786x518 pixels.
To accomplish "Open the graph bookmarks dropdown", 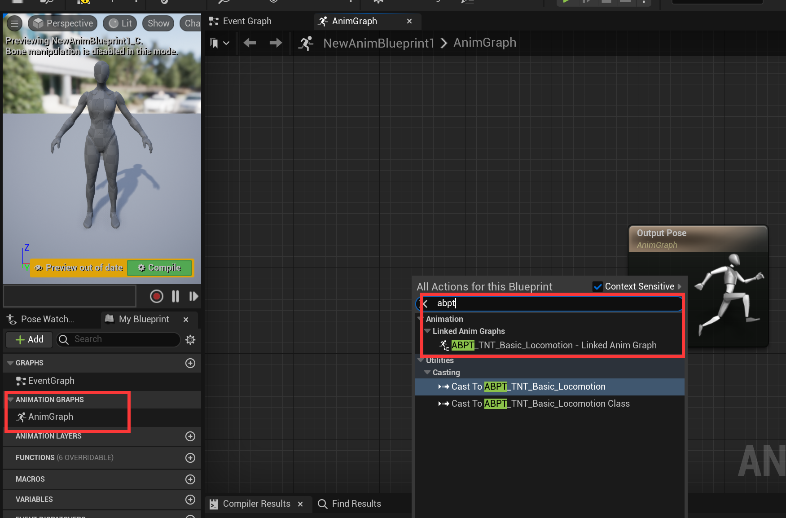I will [220, 43].
